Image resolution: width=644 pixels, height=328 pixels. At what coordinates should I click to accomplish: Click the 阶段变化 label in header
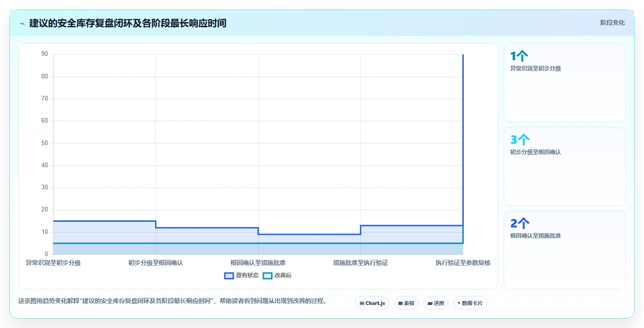[612, 23]
